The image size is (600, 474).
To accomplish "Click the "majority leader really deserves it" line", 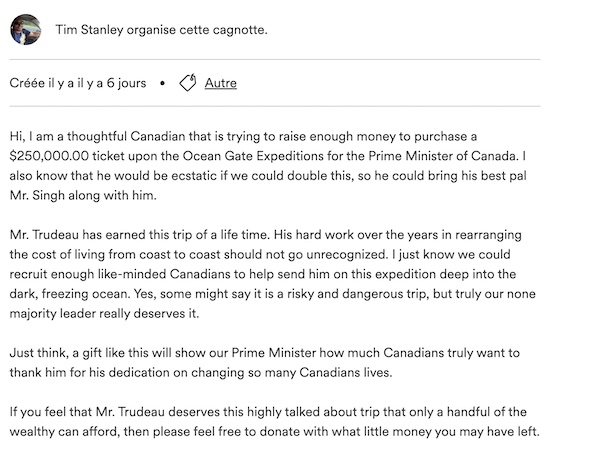I will (104, 314).
